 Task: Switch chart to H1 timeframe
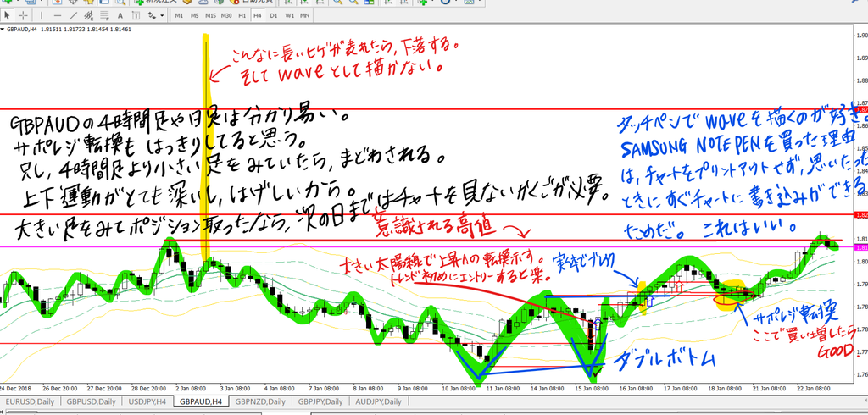point(242,15)
